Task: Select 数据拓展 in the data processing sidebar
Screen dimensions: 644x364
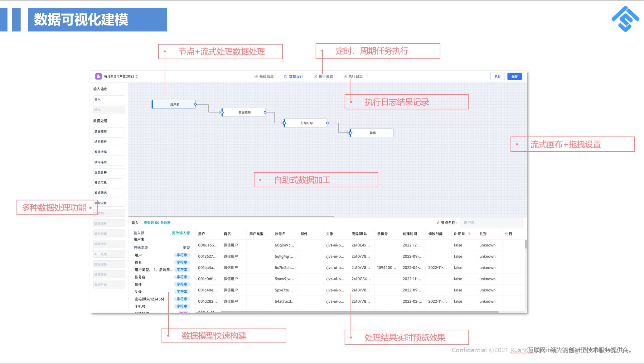Action: click(x=109, y=131)
